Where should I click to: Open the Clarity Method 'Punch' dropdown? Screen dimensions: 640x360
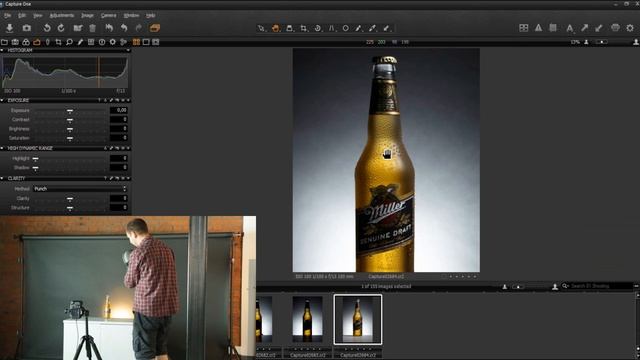point(80,189)
